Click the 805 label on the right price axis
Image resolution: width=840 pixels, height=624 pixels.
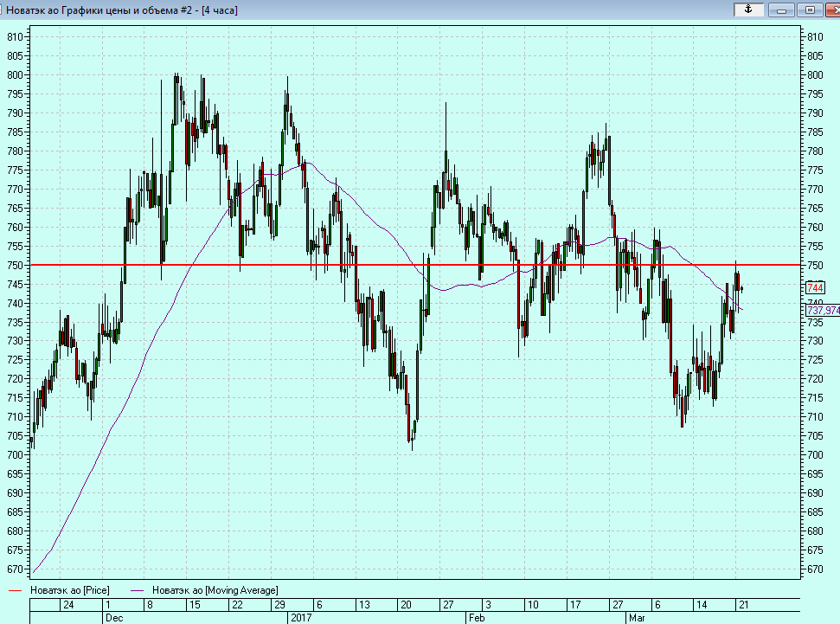pos(815,55)
